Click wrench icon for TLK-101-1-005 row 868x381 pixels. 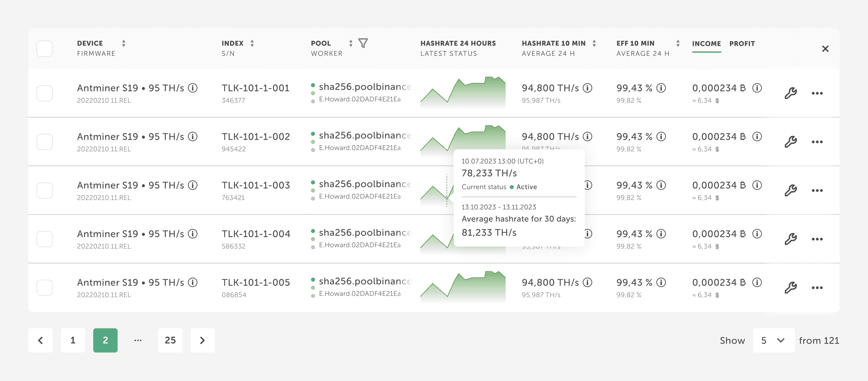coord(790,288)
